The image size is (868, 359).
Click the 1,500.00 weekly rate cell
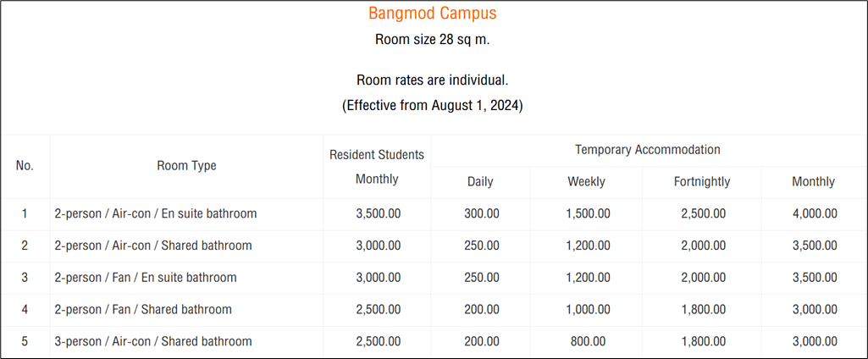(588, 214)
